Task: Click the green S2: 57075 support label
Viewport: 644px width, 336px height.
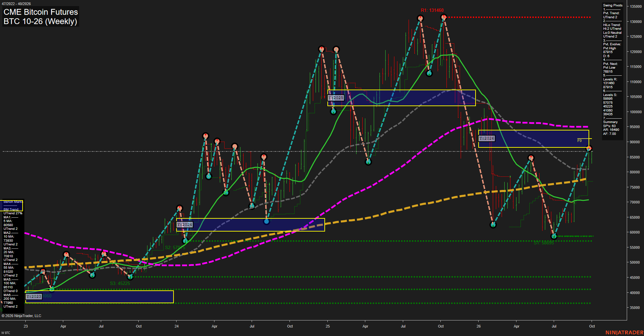Action: (x=175, y=247)
